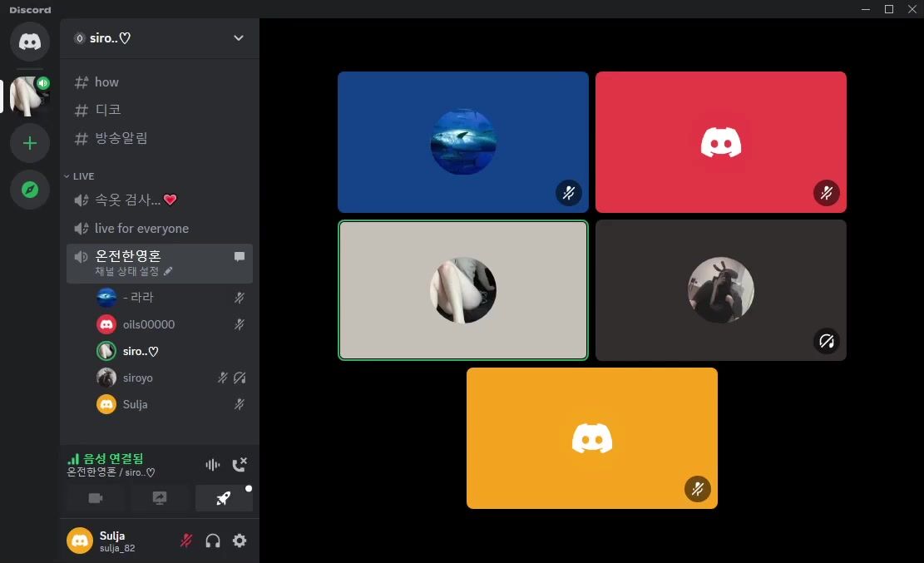Click the muted mic icon beside 라라

pos(240,298)
